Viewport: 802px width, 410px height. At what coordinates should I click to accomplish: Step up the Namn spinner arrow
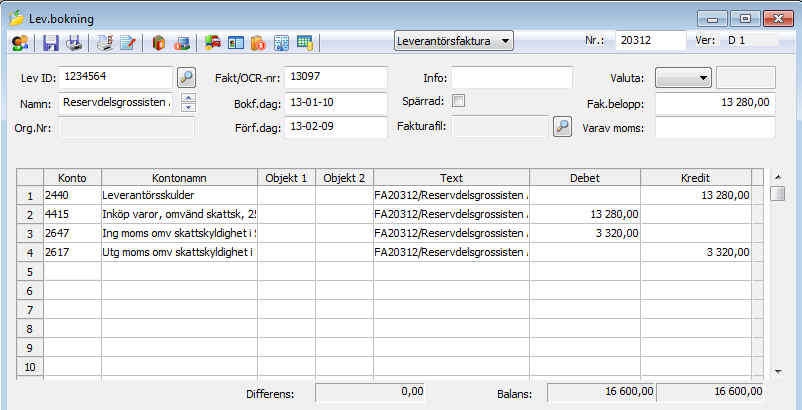click(x=187, y=97)
